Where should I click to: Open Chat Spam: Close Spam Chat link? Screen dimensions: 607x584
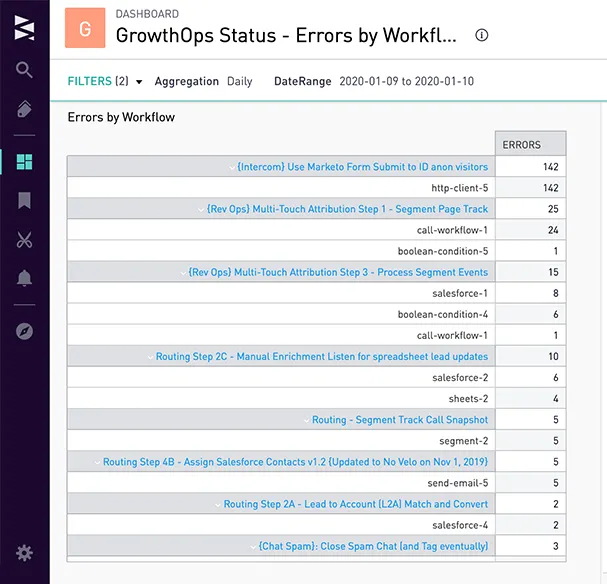[x=373, y=546]
